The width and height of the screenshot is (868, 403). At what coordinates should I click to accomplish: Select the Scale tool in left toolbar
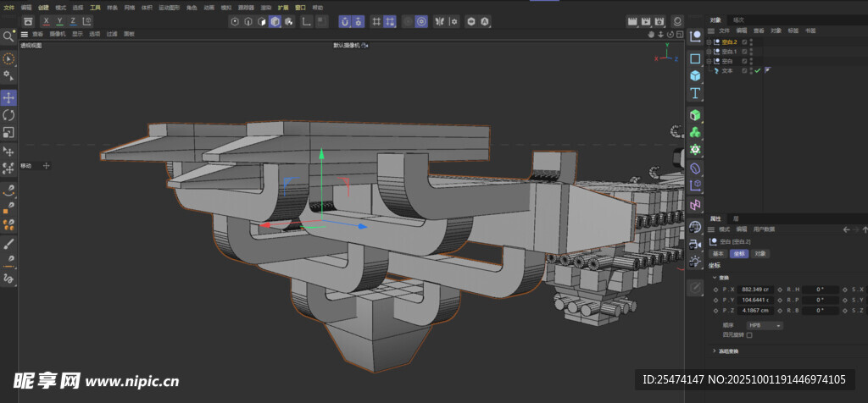point(8,132)
